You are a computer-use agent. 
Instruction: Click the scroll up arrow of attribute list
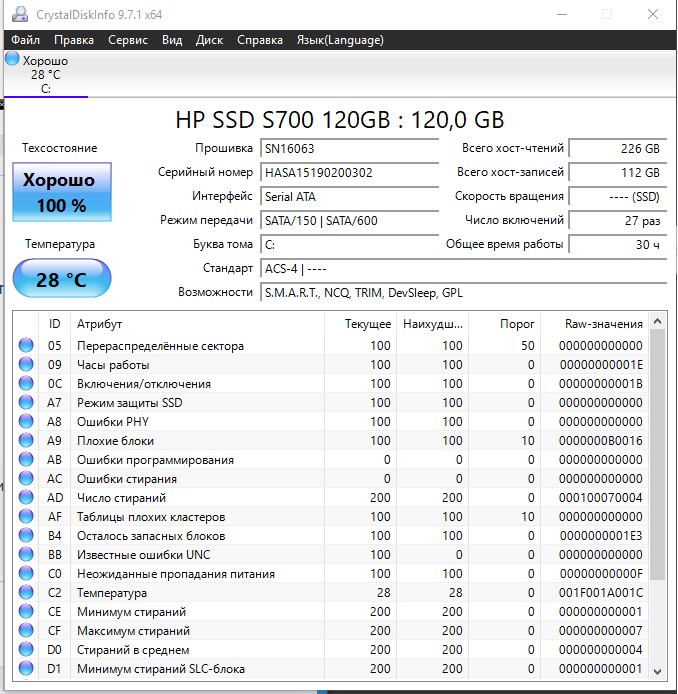tap(658, 321)
